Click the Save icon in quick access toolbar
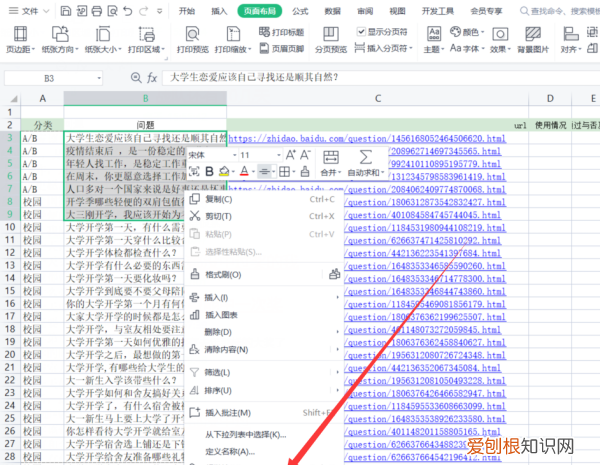Viewport: 600px width, 465px height. pyautogui.click(x=65, y=11)
